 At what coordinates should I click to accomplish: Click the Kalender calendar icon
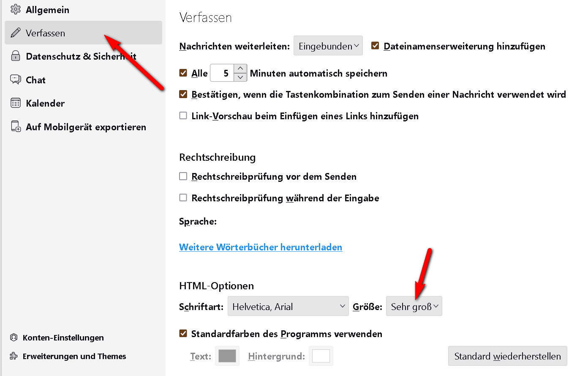click(16, 103)
